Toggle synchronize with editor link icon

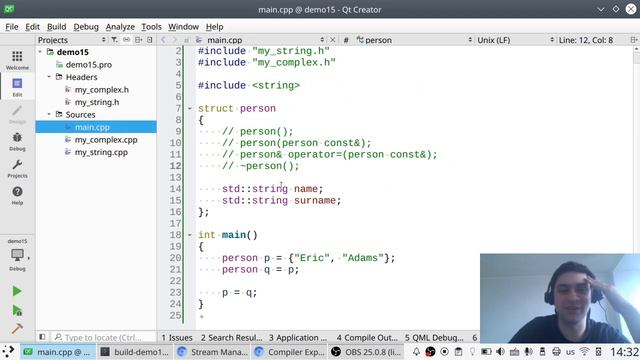[x=127, y=40]
